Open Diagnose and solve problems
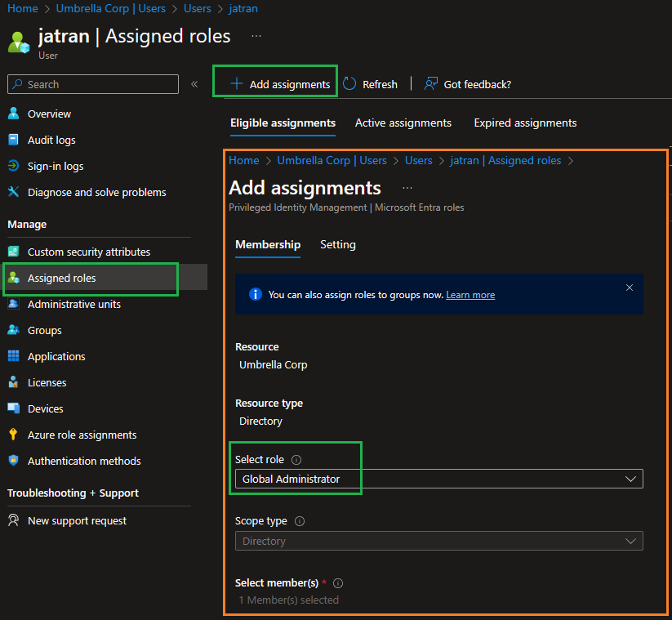This screenshot has height=620, width=672. [97, 193]
